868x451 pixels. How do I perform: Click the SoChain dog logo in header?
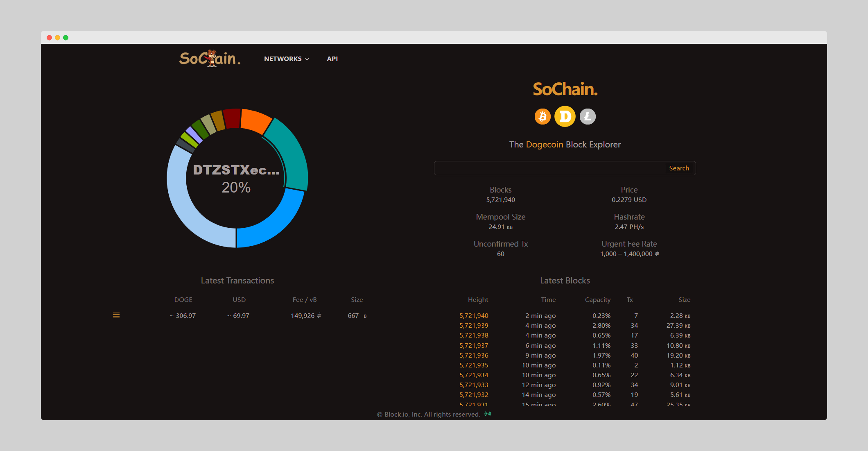tap(210, 58)
